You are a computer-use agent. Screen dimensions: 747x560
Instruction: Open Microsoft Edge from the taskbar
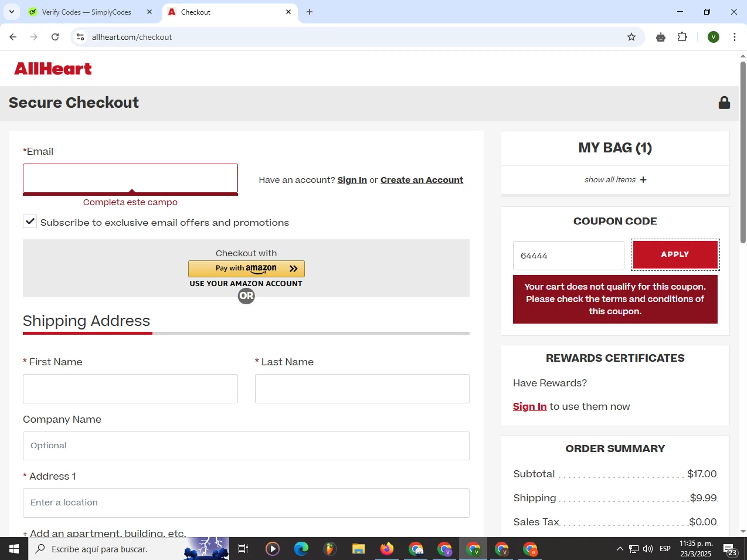click(x=301, y=549)
